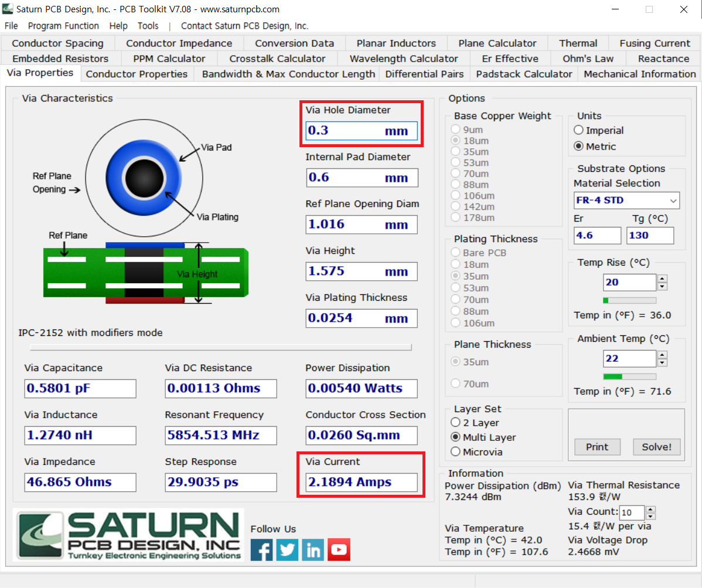Switch to the Padstack Calculator tab
This screenshot has width=702, height=588.
[524, 74]
